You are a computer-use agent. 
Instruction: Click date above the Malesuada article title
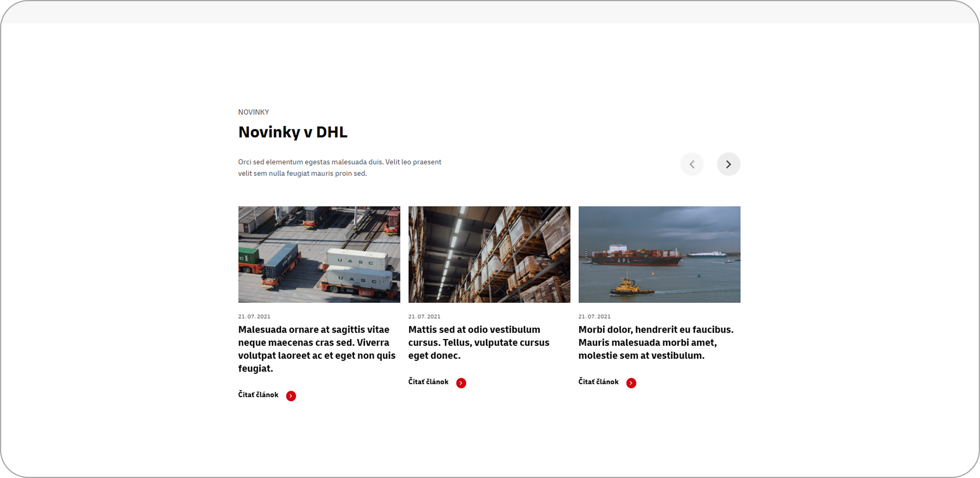coord(254,316)
